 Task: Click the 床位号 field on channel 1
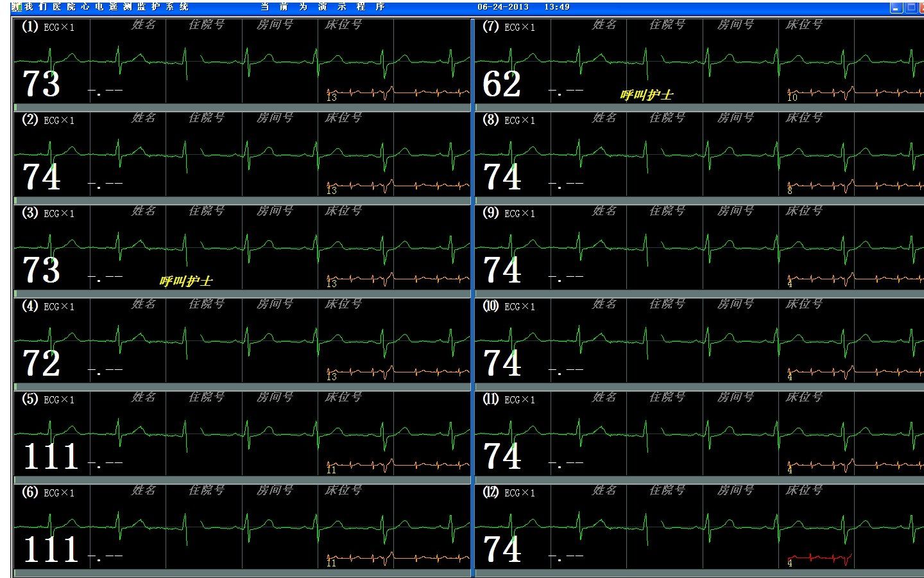pyautogui.click(x=343, y=24)
